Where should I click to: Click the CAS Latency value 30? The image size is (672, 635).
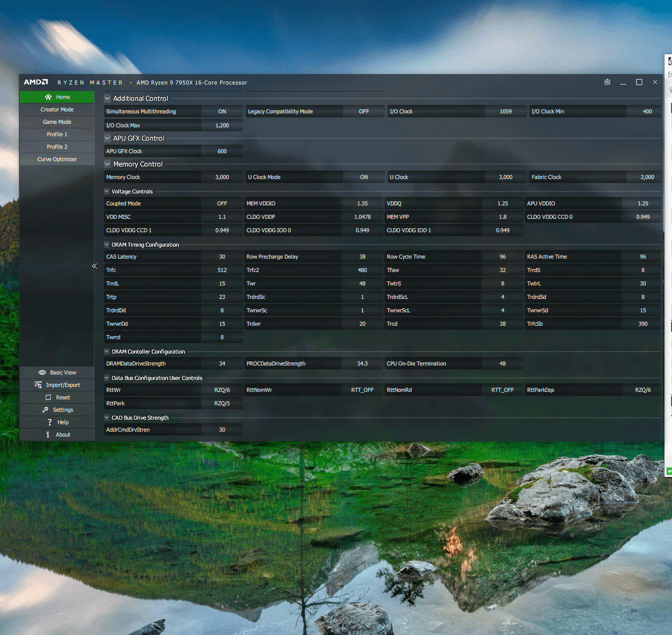(x=222, y=257)
